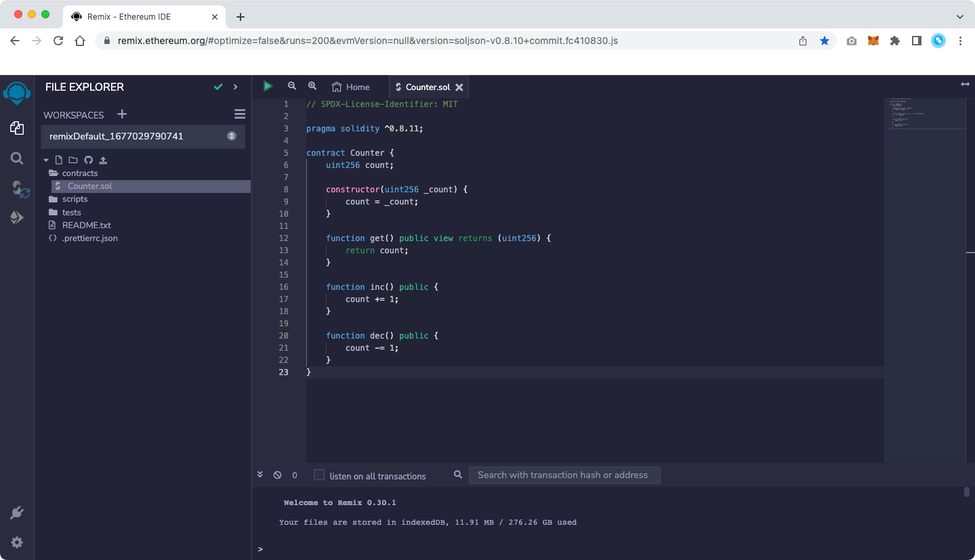This screenshot has width=975, height=560.
Task: Open the file search sidebar icon
Action: [18, 158]
